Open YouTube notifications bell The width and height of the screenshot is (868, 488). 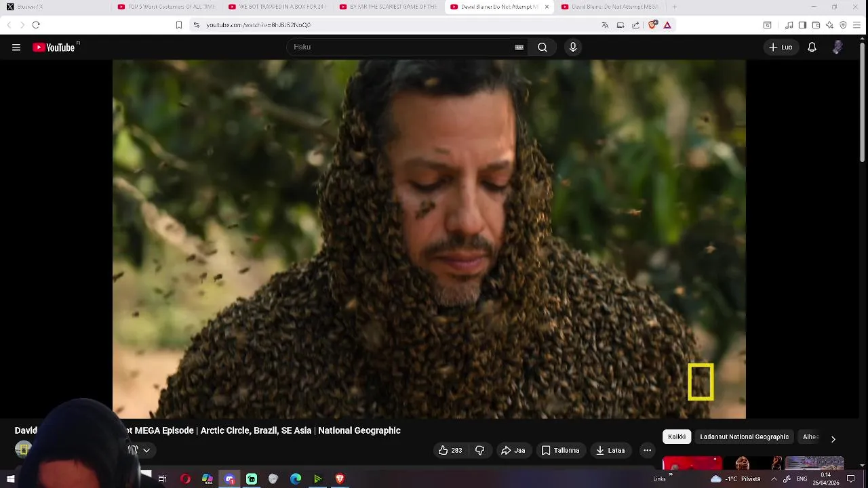coord(812,47)
